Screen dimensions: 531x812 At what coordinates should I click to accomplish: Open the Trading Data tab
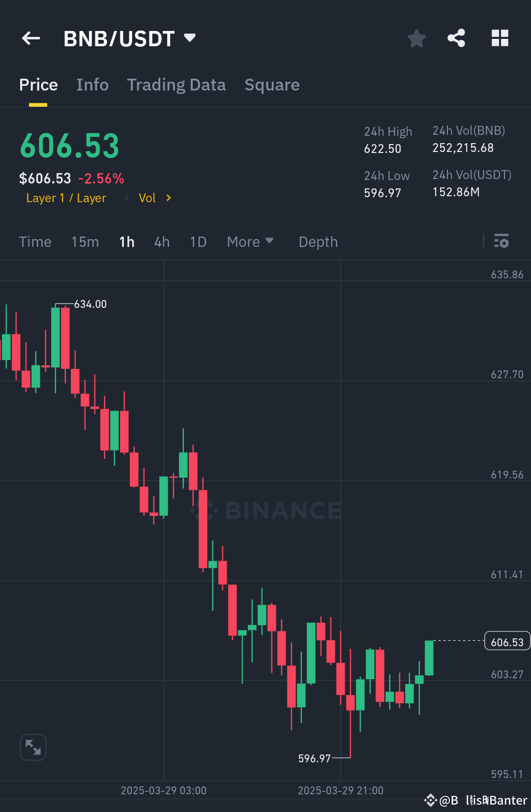point(176,85)
